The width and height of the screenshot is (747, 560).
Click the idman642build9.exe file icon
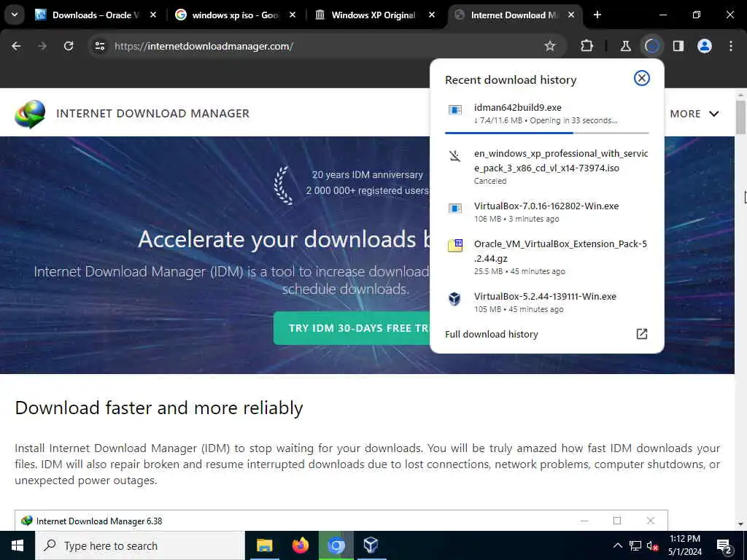455,111
